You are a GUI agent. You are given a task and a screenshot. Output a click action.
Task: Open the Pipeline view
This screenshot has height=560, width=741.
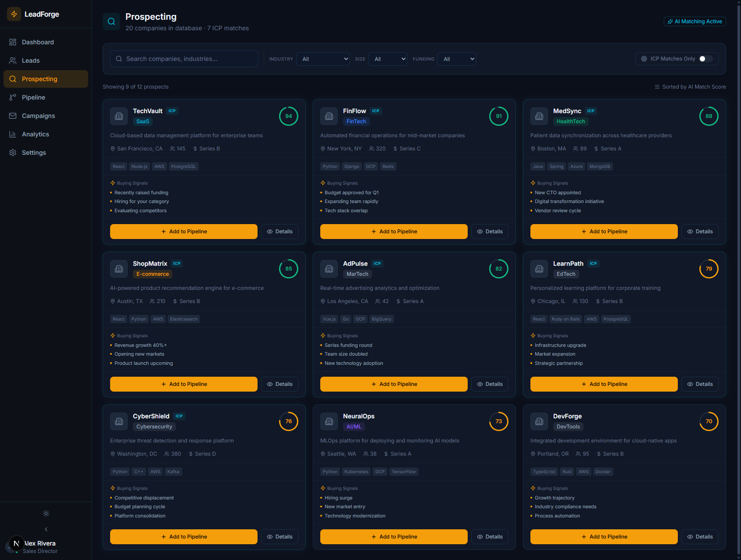coord(33,97)
